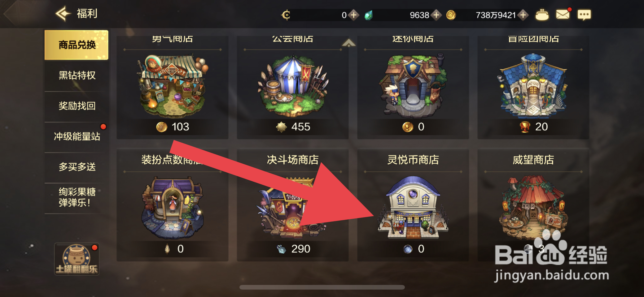
Task: Open the 决斗场商店 shop card
Action: pyautogui.click(x=293, y=205)
